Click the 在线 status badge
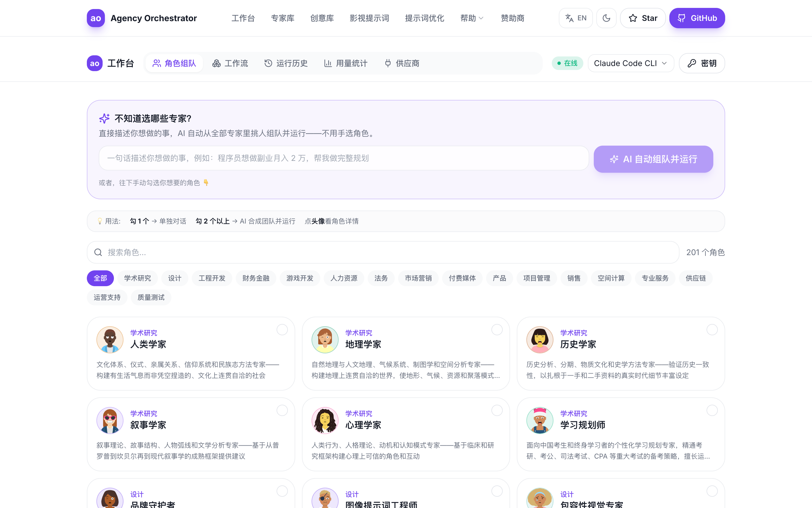This screenshot has width=812, height=508. (x=567, y=63)
